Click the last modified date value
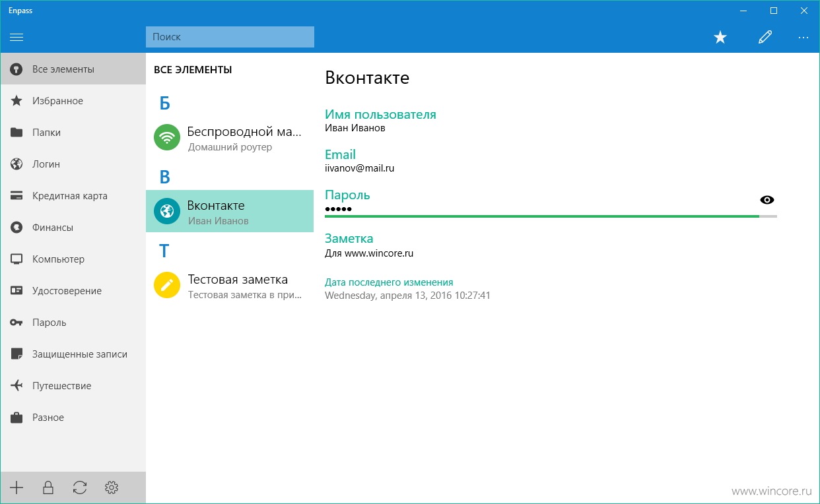The width and height of the screenshot is (820, 504). (407, 296)
